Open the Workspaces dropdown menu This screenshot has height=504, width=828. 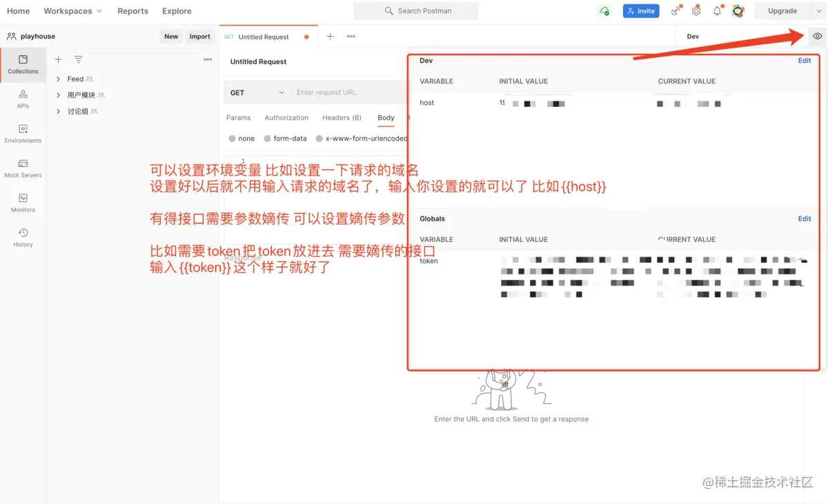pyautogui.click(x=72, y=11)
